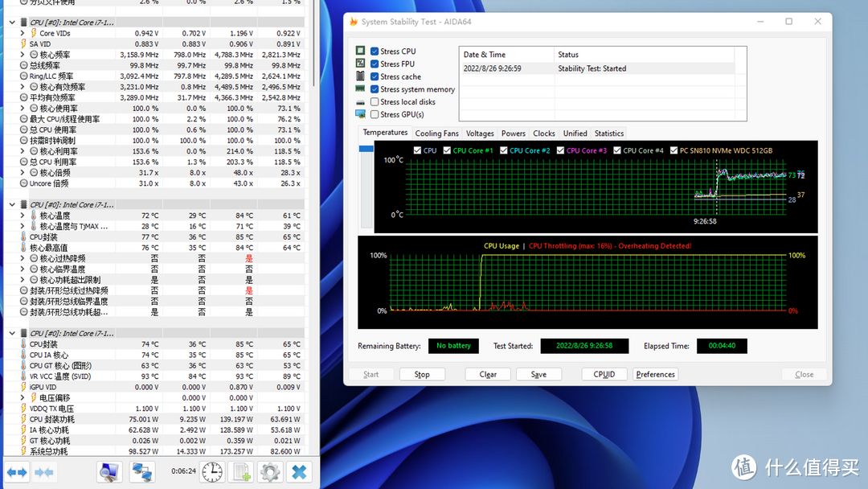Screen dimensions: 868x489
Task: Expand the 核心使用率 row
Action: click(x=23, y=109)
